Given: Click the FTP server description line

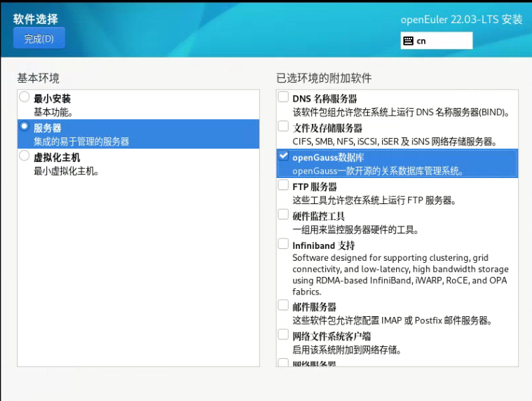Looking at the screenshot, I should tap(374, 200).
